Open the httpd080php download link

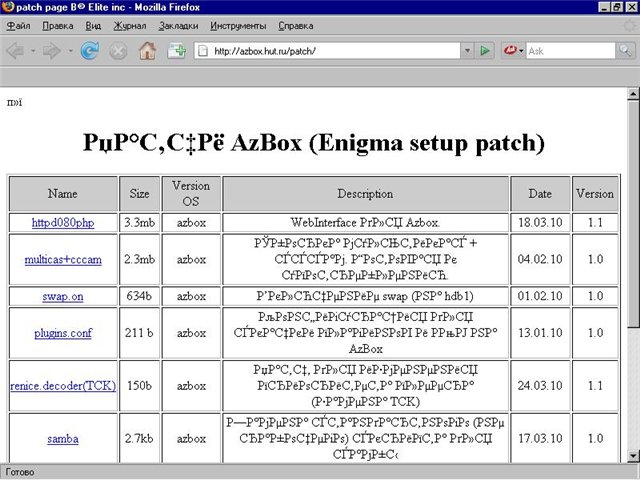tap(63, 223)
